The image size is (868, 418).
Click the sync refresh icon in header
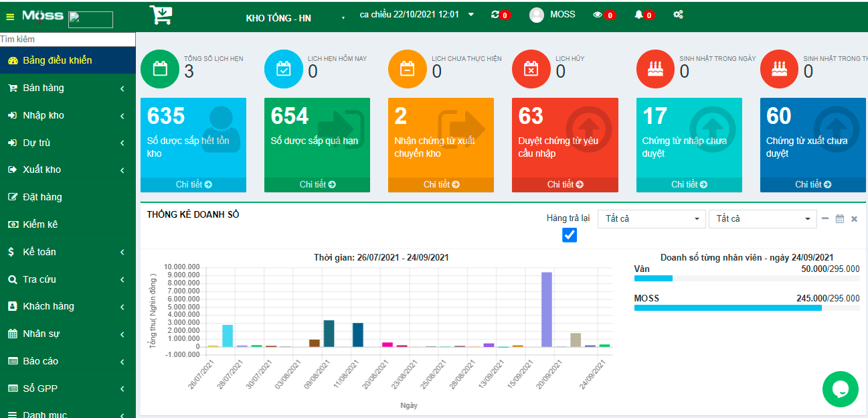click(x=495, y=14)
